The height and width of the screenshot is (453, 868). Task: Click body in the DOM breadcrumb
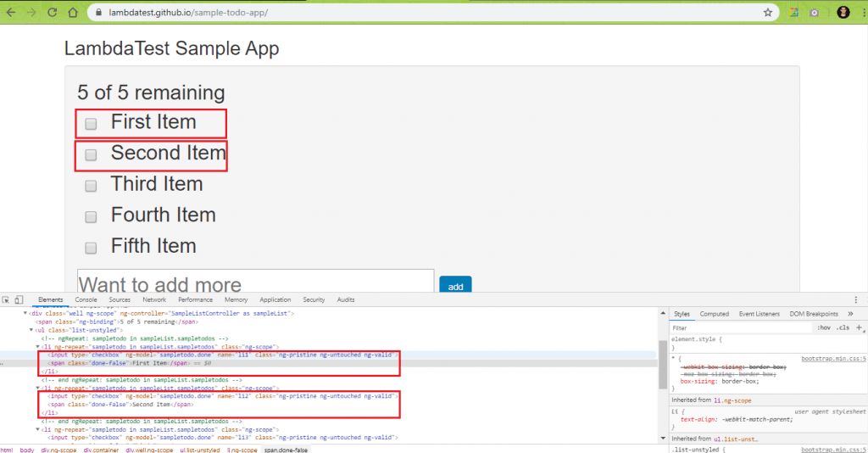[27, 450]
